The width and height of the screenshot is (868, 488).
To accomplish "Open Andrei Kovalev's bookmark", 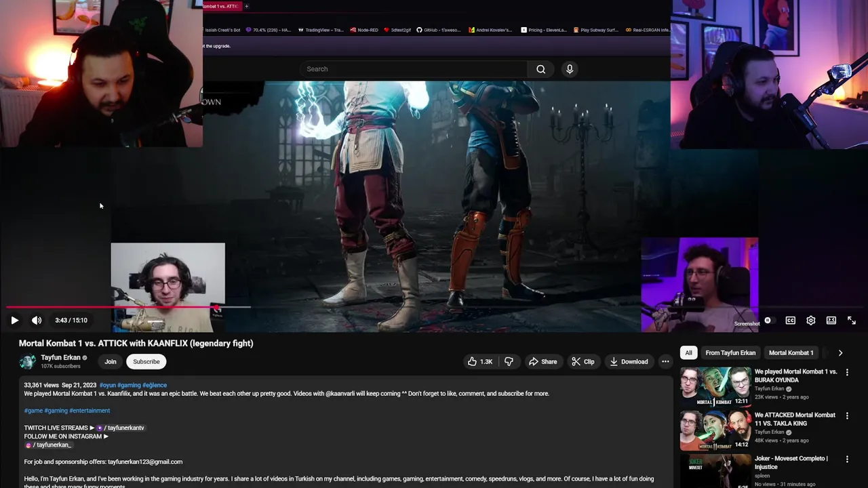I will [492, 30].
